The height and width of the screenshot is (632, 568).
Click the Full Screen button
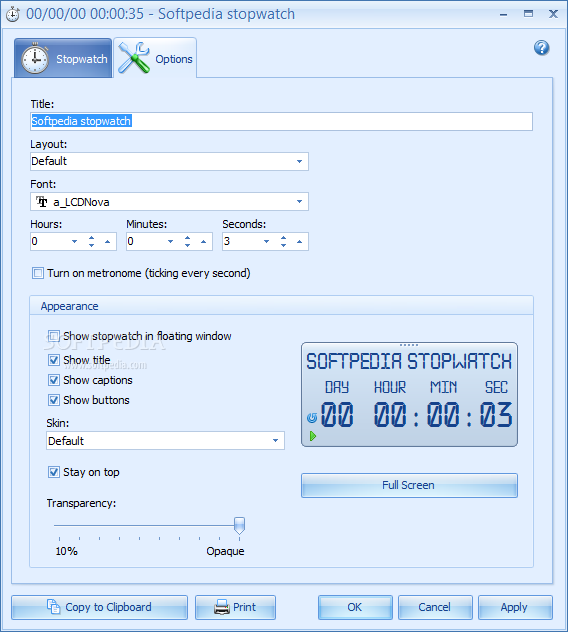click(x=409, y=485)
